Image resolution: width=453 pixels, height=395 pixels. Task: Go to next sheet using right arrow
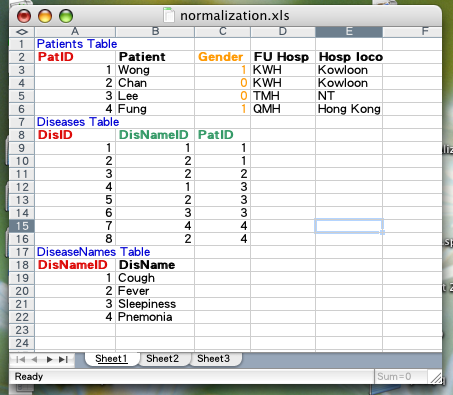49,359
